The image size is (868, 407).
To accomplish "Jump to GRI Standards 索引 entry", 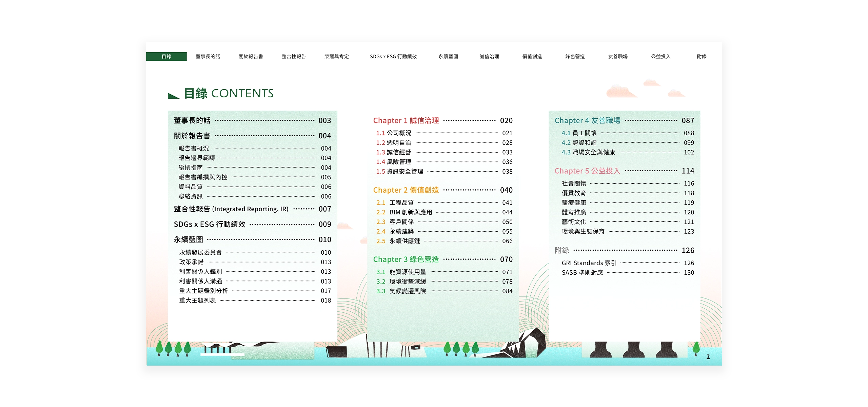I will tap(590, 263).
